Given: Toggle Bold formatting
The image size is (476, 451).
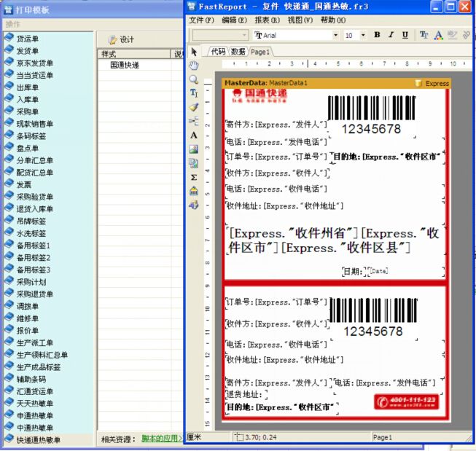Looking at the screenshot, I should click(x=377, y=34).
